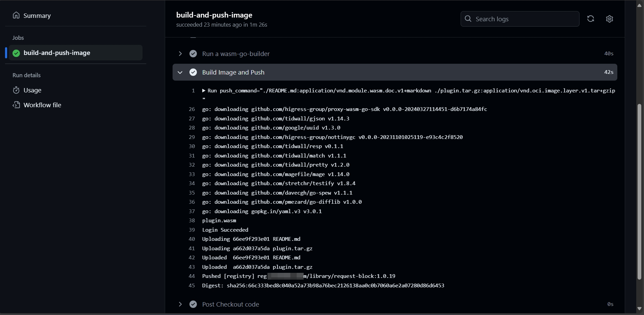Click the Workflow file icon
Image resolution: width=644 pixels, height=315 pixels.
click(16, 105)
